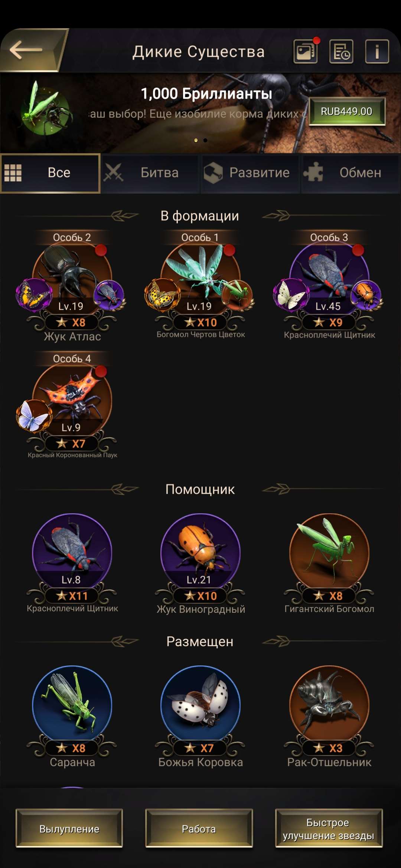Buy the pack for RUB449.00

(x=347, y=111)
